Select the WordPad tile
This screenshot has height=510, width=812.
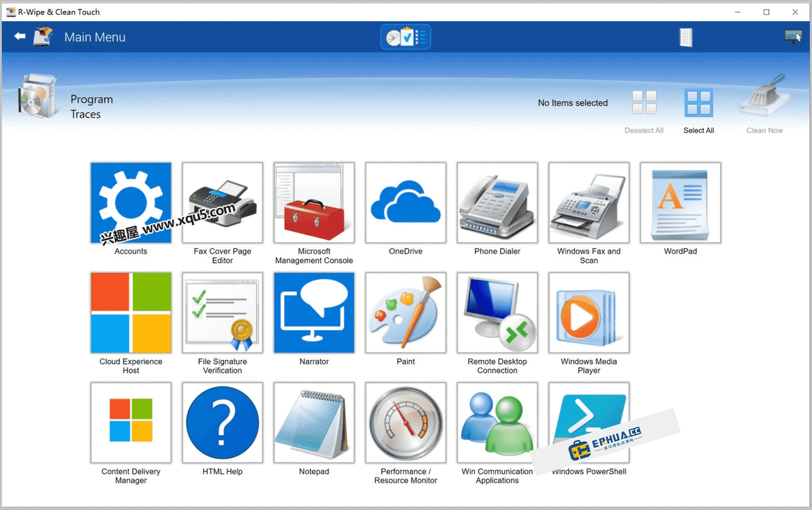point(681,202)
